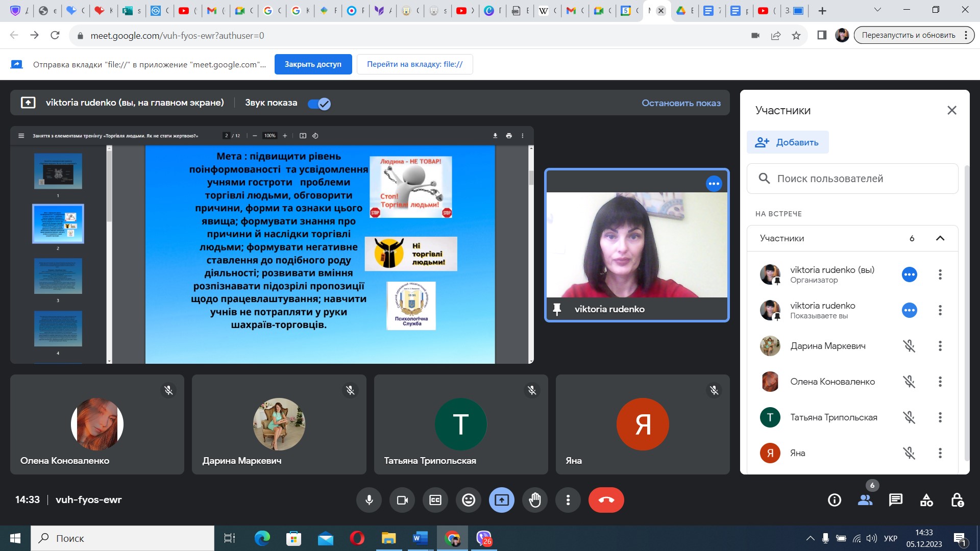This screenshot has height=551, width=980.
Task: Click the present screen button
Action: [x=502, y=500]
